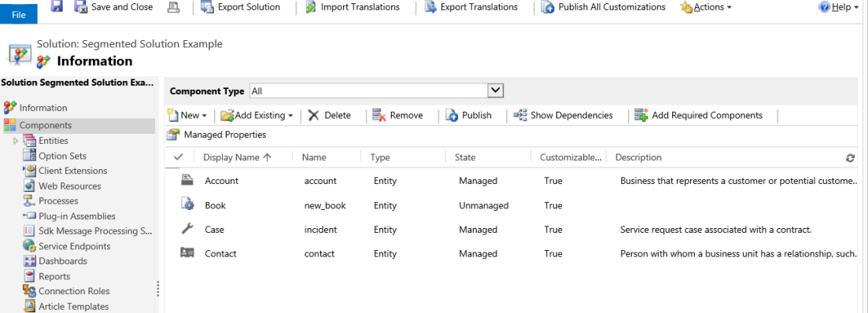Open the File tab

point(19,14)
